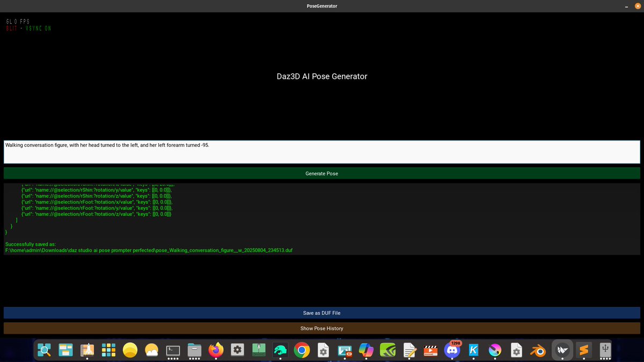Click the GL 0 FPS counter
Viewport: 644px width, 362px height.
point(18,21)
